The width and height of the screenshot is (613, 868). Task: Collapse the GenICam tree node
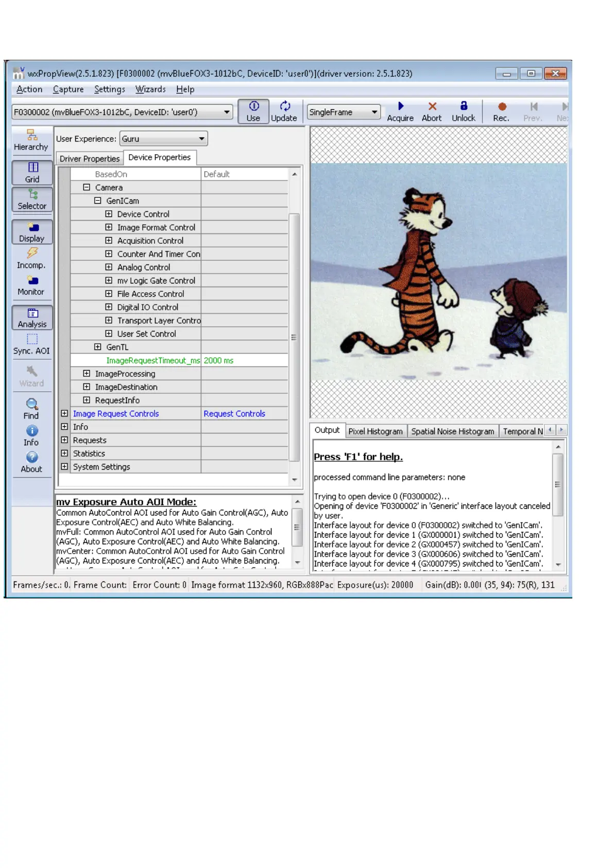click(97, 201)
